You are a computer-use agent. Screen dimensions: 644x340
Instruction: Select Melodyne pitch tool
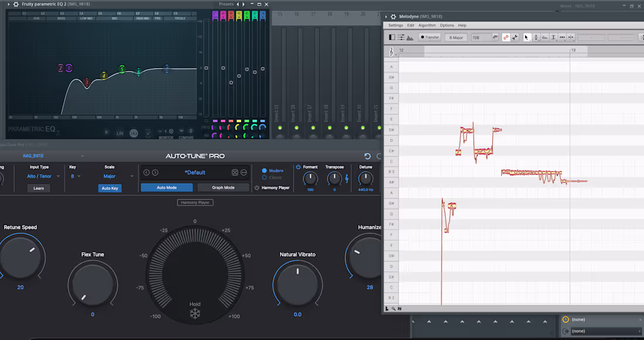point(536,38)
